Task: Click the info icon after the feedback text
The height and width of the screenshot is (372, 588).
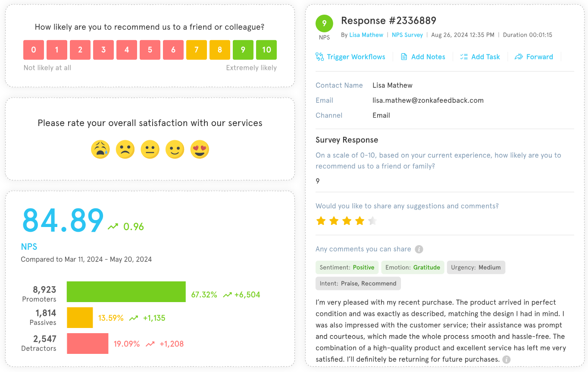Action: tap(507, 359)
